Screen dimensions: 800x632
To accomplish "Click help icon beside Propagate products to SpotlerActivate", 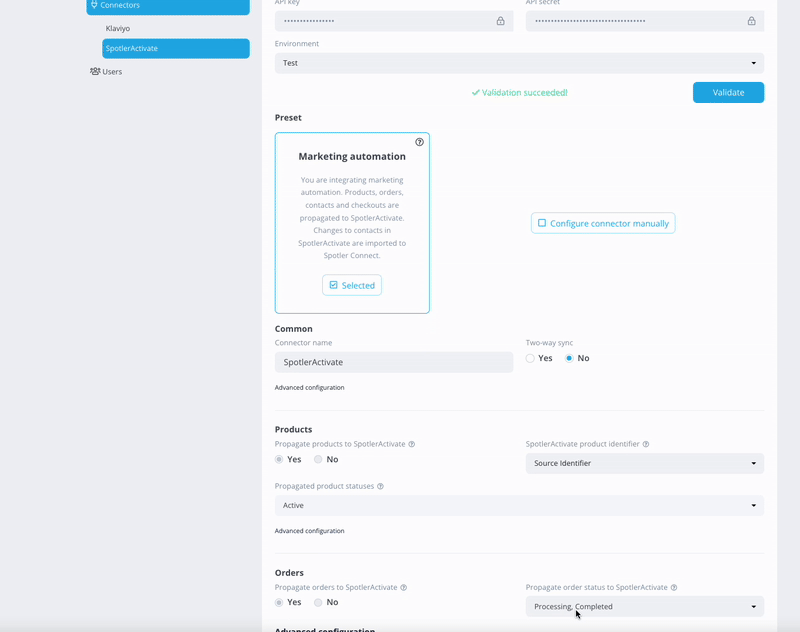I will pyautogui.click(x=412, y=444).
